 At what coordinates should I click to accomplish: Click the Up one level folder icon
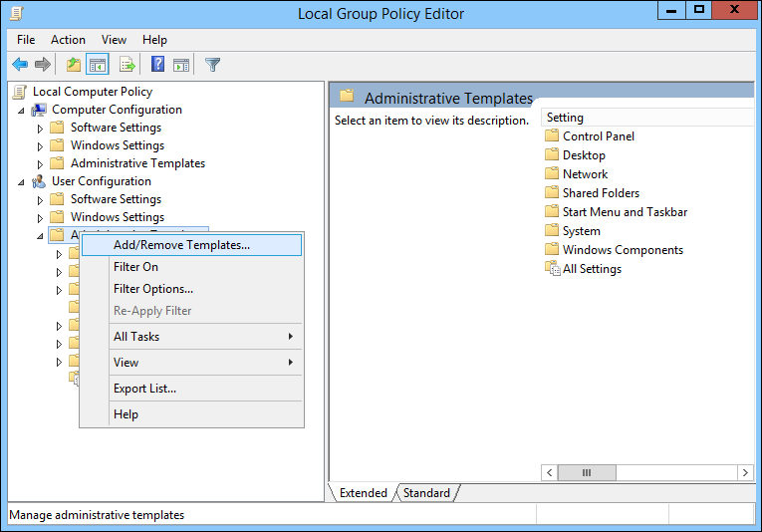click(74, 64)
